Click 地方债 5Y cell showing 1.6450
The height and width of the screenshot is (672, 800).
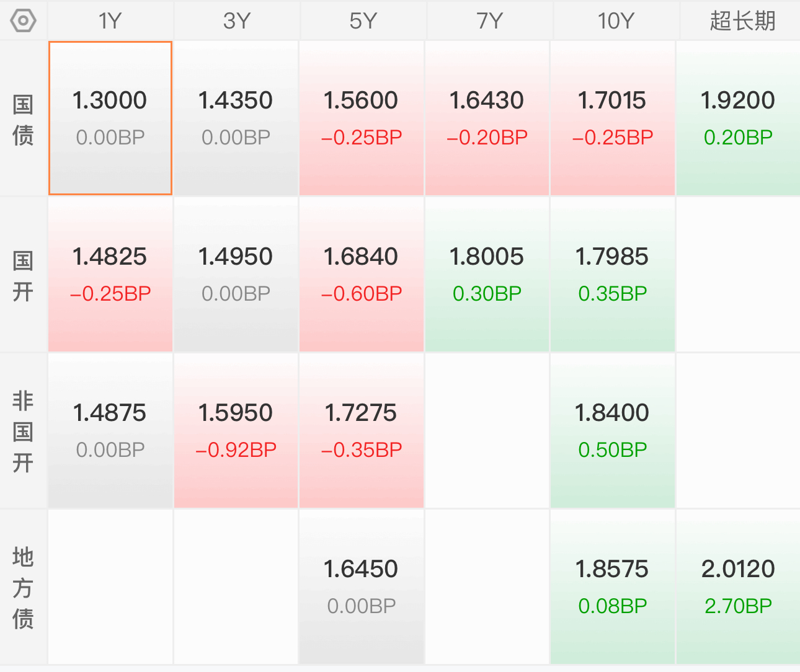click(362, 587)
